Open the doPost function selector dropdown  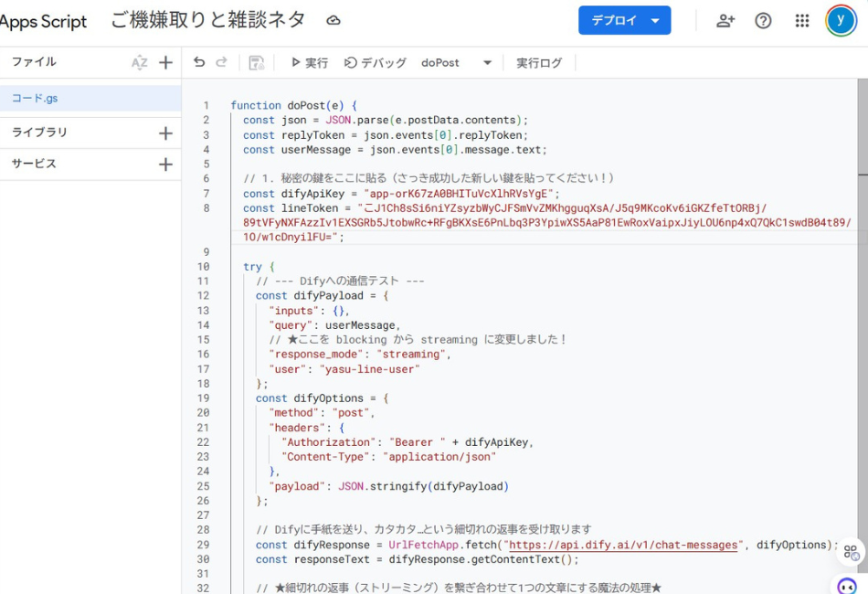[x=487, y=62]
